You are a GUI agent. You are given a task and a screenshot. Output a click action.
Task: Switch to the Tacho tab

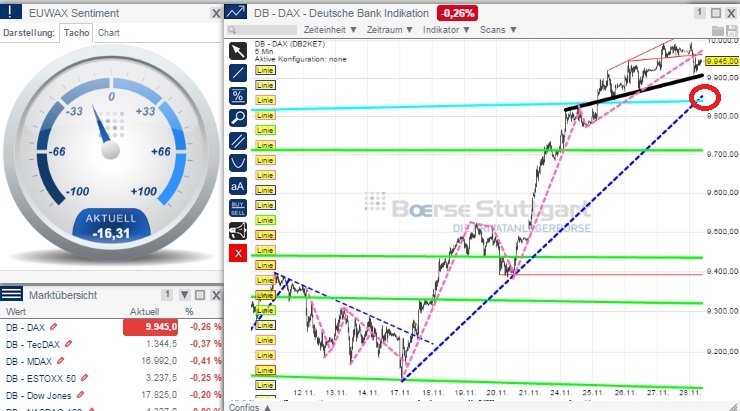(76, 33)
